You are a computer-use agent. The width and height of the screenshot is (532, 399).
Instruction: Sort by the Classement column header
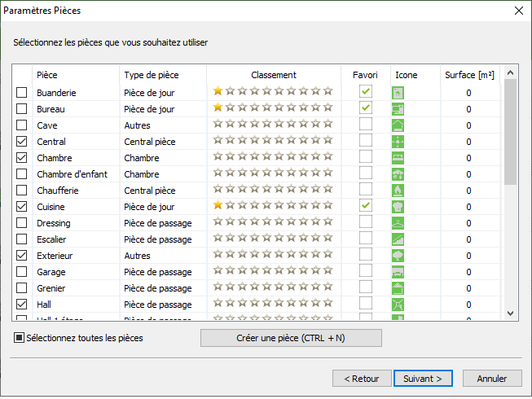pos(273,75)
